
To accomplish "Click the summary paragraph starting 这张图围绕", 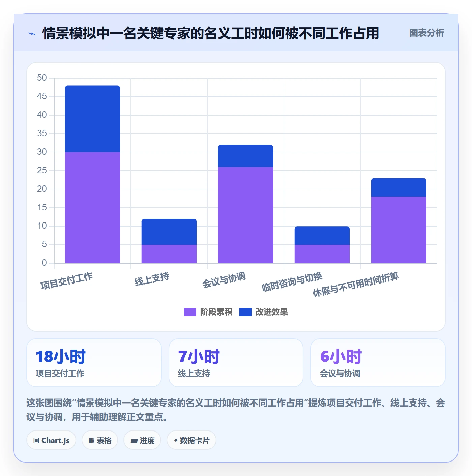I will coord(236,410).
